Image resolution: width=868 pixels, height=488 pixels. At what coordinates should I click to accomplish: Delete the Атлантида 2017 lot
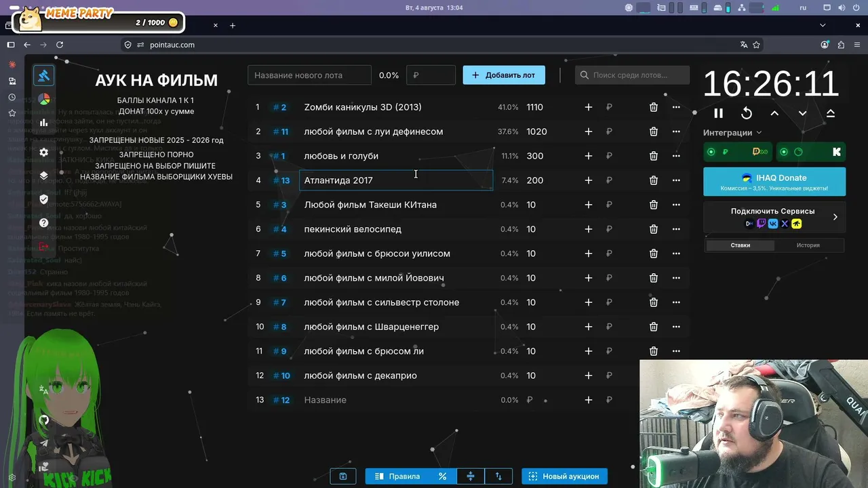(654, 180)
